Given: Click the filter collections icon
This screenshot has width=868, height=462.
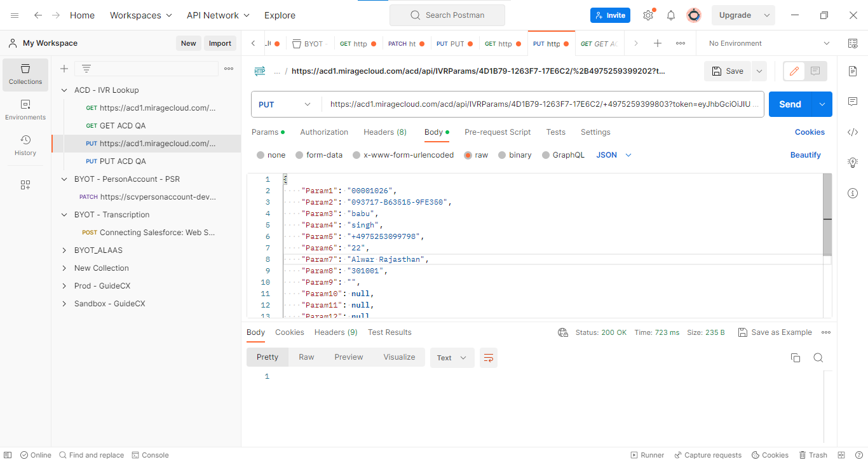Looking at the screenshot, I should [x=86, y=69].
